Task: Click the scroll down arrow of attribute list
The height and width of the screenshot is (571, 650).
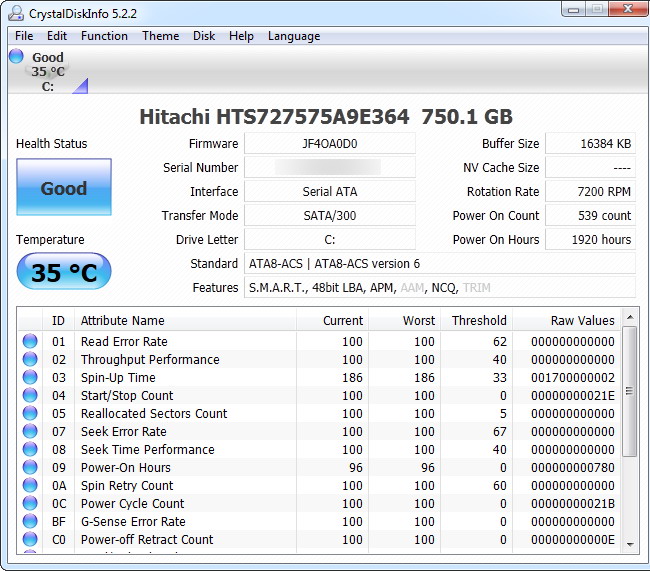Action: coord(629,543)
